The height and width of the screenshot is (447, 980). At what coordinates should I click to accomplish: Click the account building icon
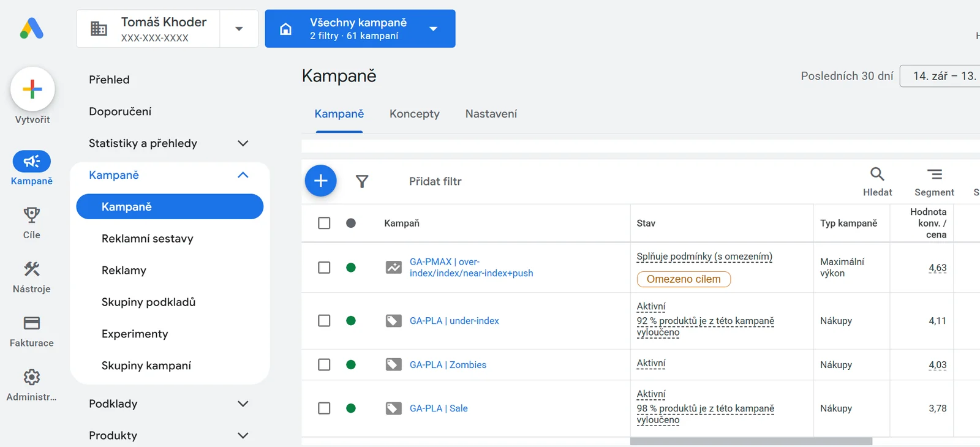(x=99, y=28)
